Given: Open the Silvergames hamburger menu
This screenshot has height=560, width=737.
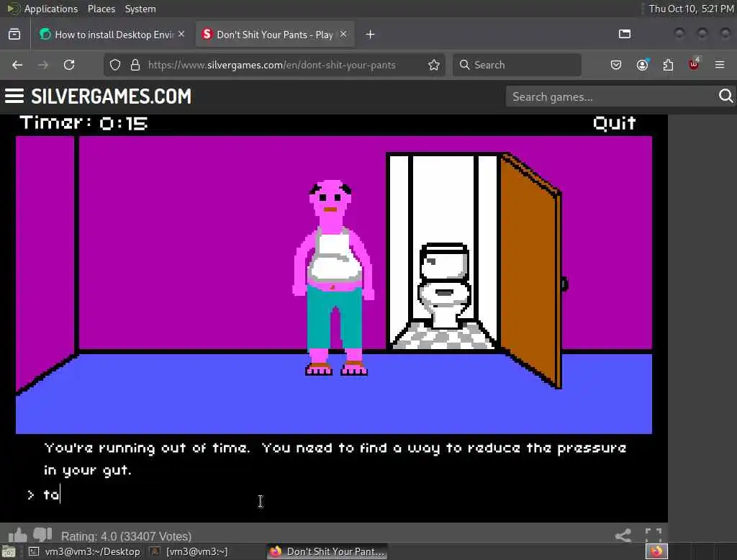Looking at the screenshot, I should pos(14,96).
